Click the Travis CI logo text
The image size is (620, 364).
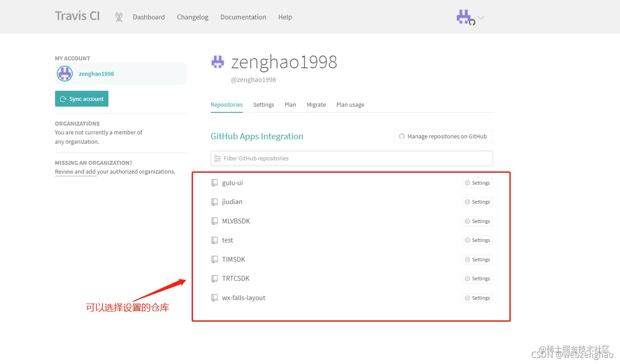point(77,16)
